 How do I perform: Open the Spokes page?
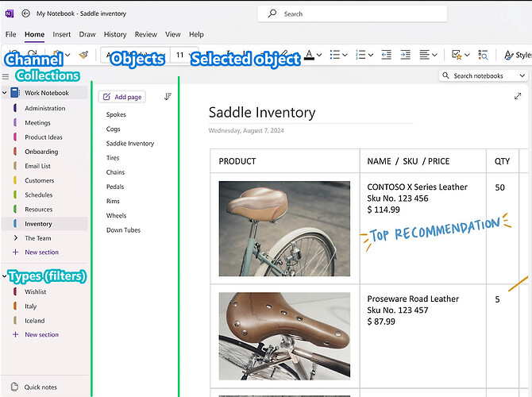[116, 114]
